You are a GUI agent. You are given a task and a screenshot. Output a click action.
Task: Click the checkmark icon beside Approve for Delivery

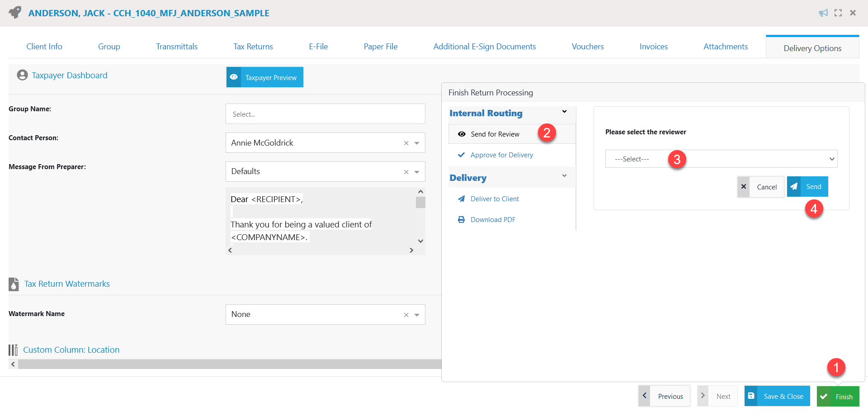pyautogui.click(x=461, y=155)
